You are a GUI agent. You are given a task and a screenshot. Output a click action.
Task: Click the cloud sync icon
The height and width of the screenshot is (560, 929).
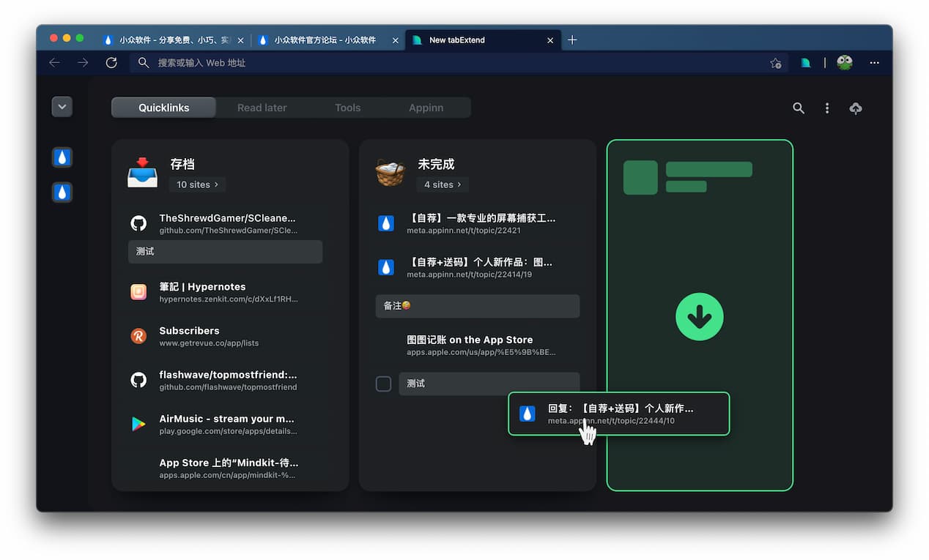(x=855, y=108)
